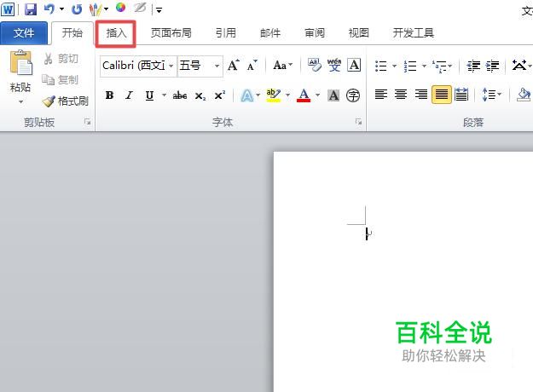
Task: Click the Grow Font icon
Action: tap(234, 65)
